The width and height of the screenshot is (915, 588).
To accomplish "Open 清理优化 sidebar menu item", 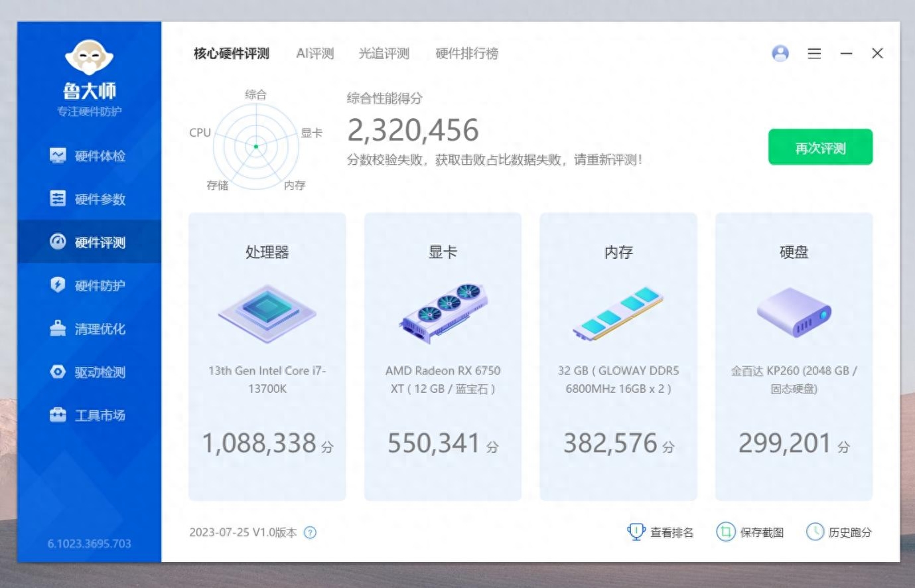I will 90,328.
